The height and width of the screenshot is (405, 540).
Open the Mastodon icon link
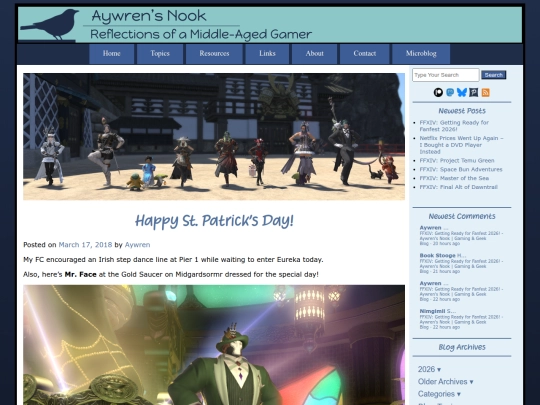click(450, 92)
